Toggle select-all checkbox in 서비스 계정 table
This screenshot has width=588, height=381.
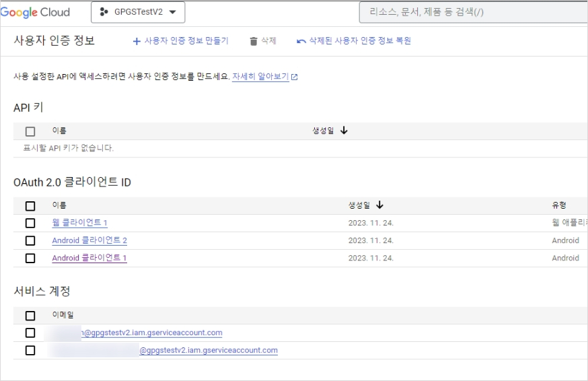point(30,315)
